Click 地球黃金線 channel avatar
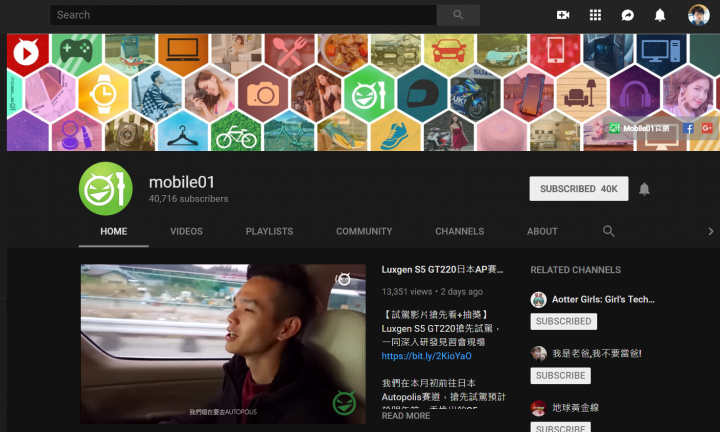The width and height of the screenshot is (720, 432). [538, 408]
